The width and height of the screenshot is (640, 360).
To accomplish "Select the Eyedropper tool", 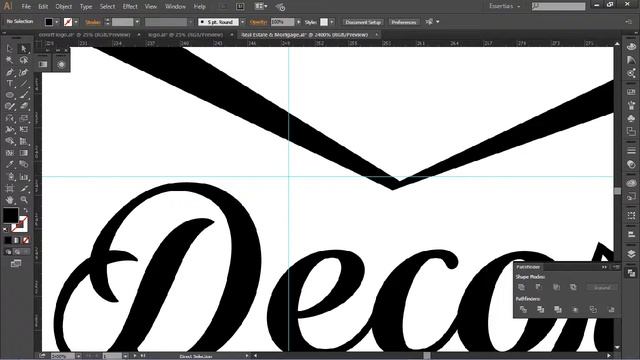I will (10, 164).
